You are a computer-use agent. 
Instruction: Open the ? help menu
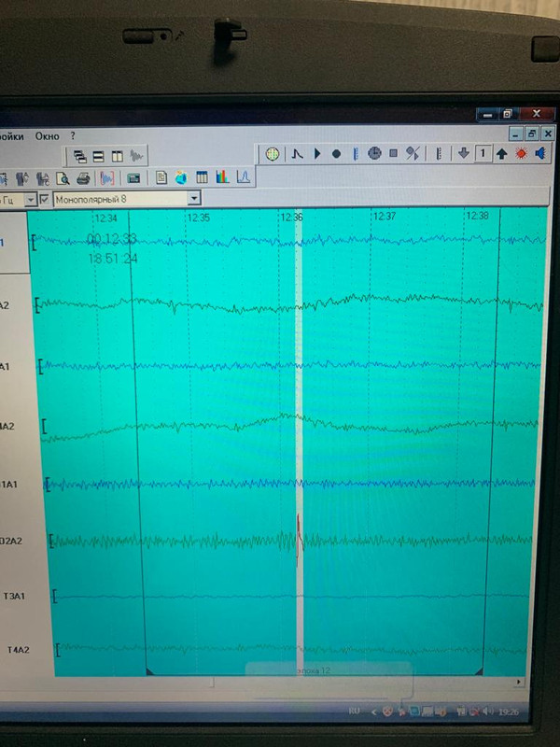coord(73,135)
